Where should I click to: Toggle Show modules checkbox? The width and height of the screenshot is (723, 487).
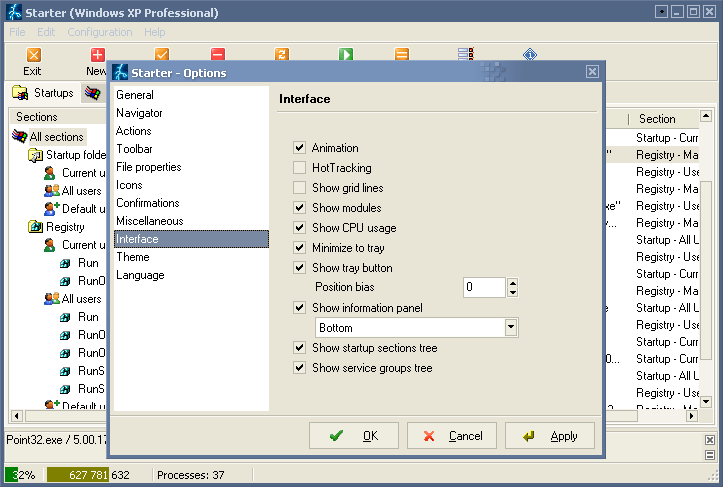[x=300, y=208]
